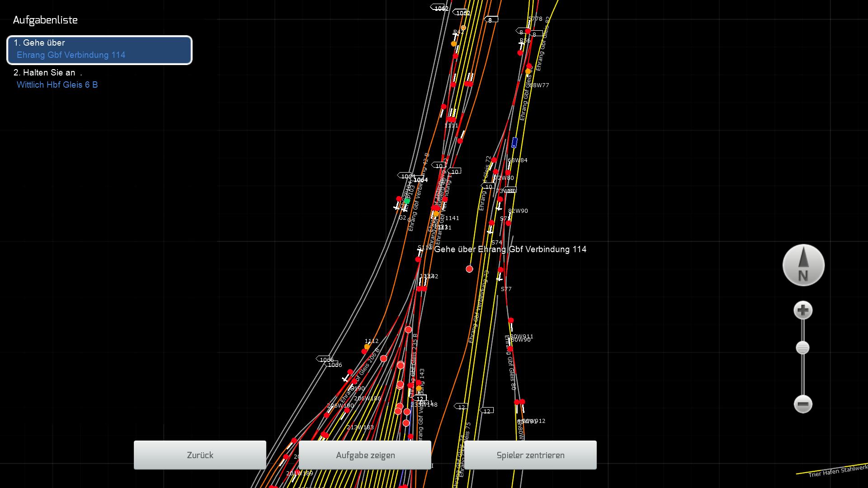Click speed limit sign 12 near Gleis 75
The image size is (868, 488).
pyautogui.click(x=461, y=407)
